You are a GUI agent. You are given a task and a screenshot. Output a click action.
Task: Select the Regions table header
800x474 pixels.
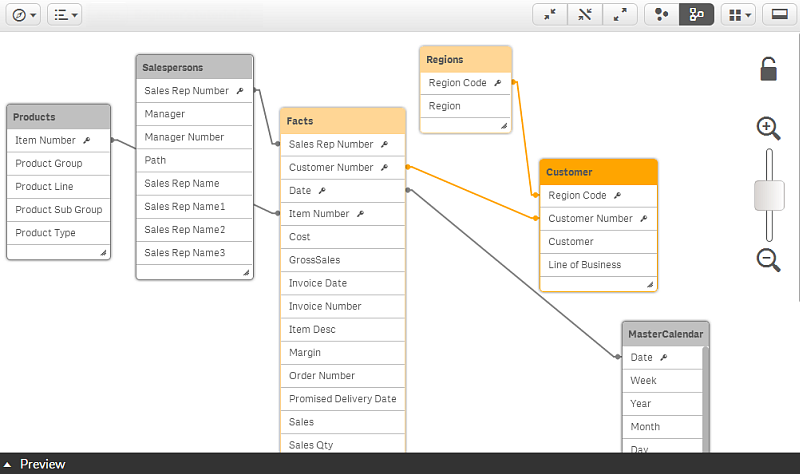tap(465, 60)
